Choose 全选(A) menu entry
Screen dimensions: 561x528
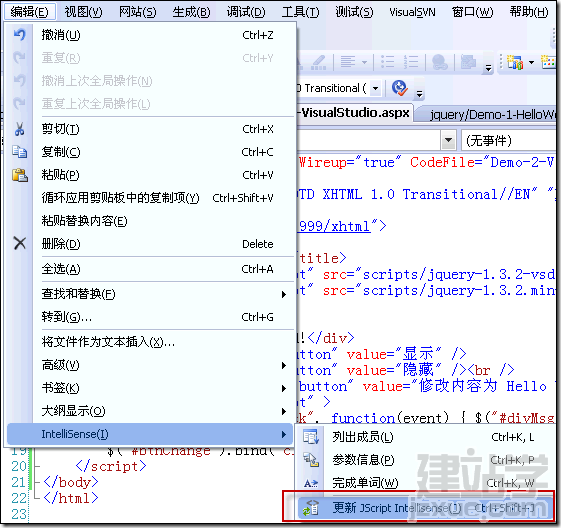150,269
